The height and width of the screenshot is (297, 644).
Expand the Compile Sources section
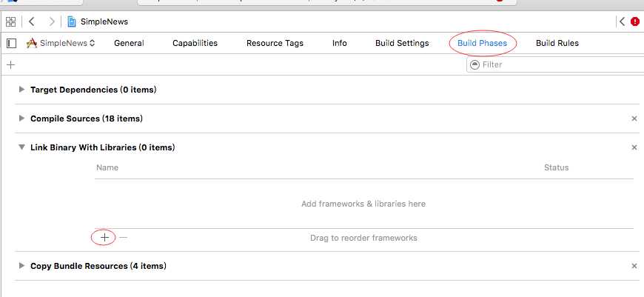[21, 119]
